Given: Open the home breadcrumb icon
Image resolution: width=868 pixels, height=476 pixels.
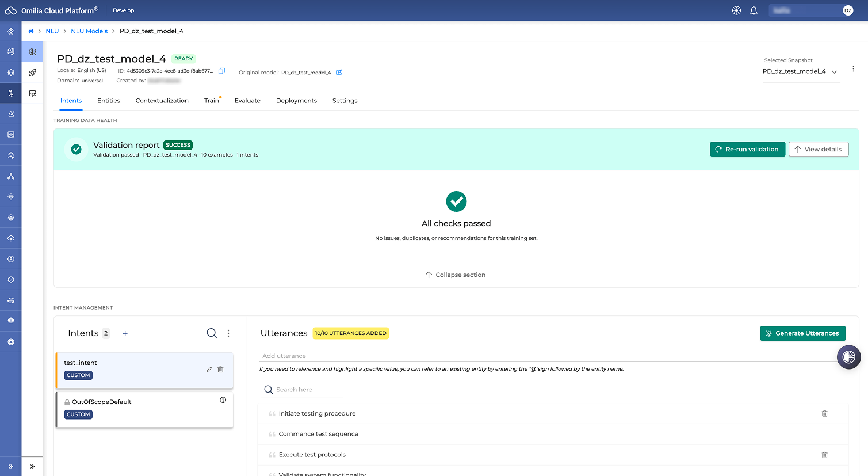Looking at the screenshot, I should coord(31,31).
